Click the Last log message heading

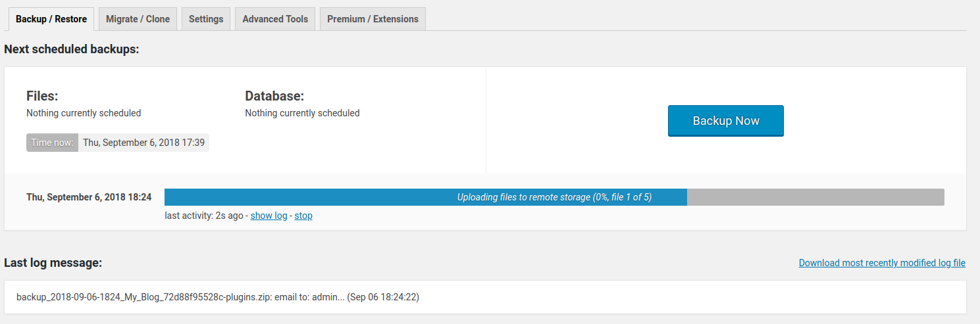click(x=53, y=263)
